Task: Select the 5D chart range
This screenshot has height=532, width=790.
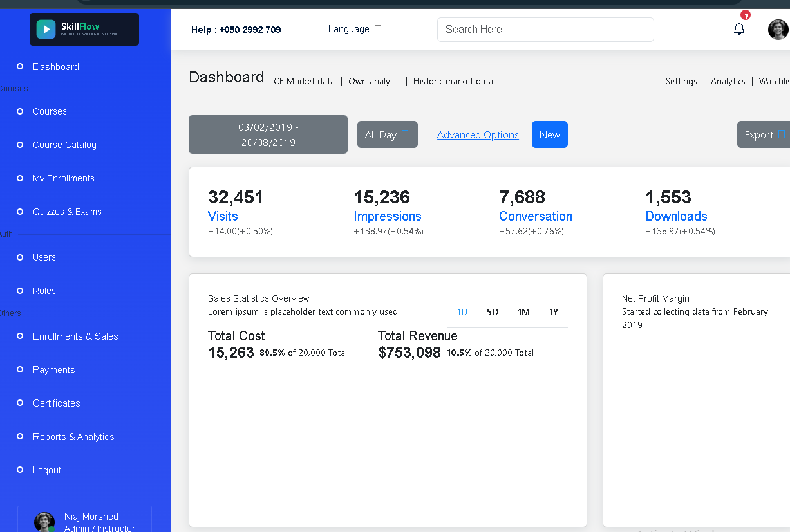Action: point(493,312)
